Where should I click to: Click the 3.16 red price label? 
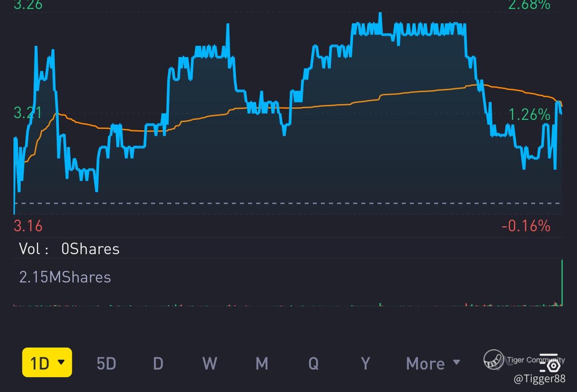(x=28, y=225)
